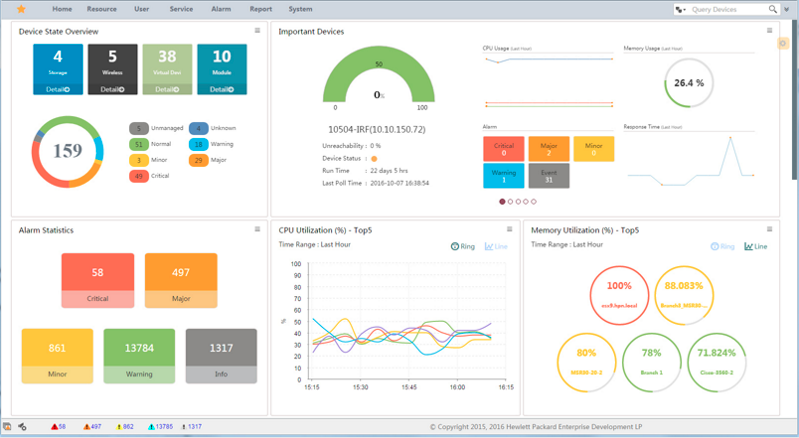The width and height of the screenshot is (799, 438).
Task: Click Detail link on the Storage tile
Action: point(58,89)
